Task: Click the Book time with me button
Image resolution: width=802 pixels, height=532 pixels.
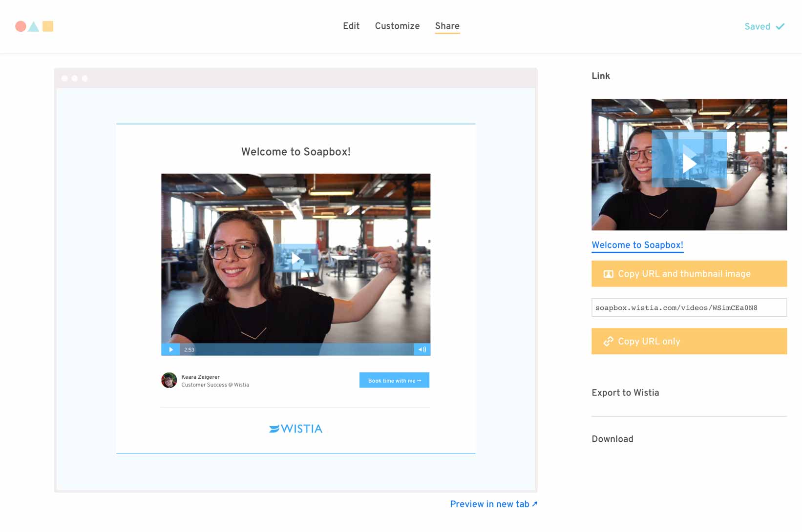Action: click(x=394, y=380)
